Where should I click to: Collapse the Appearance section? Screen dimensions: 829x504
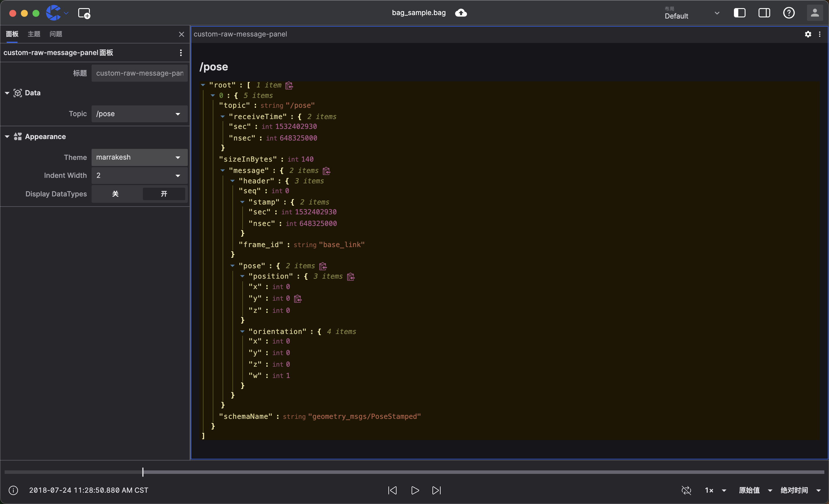[7, 136]
